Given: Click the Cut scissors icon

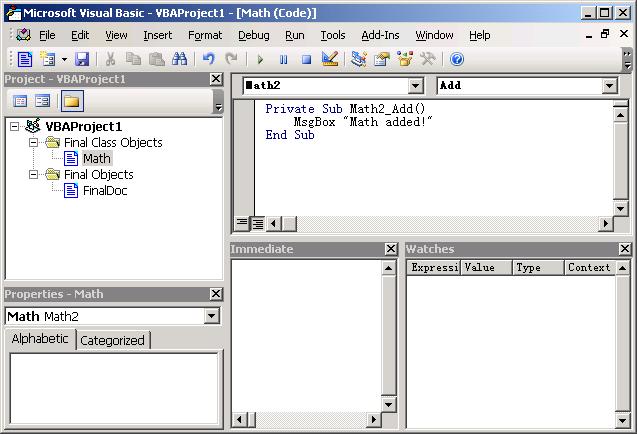Looking at the screenshot, I should pos(110,60).
